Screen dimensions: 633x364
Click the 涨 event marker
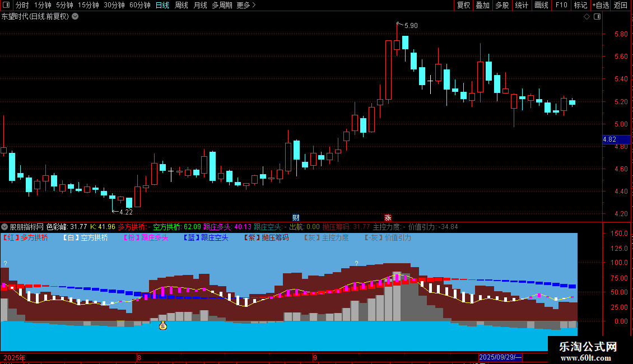point(388,217)
